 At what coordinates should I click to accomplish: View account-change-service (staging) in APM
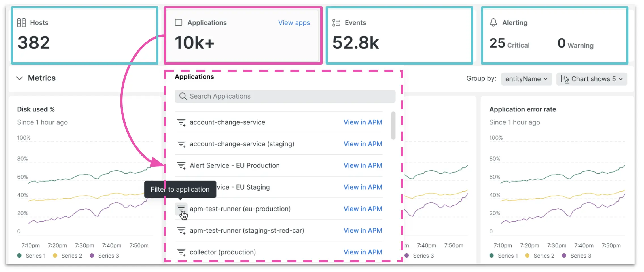363,144
